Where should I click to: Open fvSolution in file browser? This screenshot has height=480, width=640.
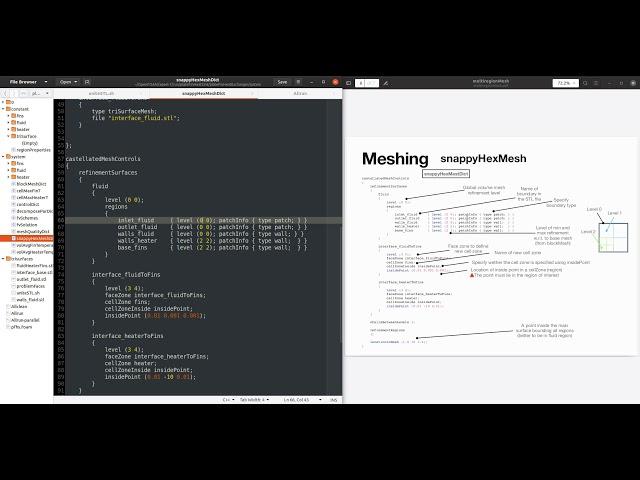tap(27, 225)
